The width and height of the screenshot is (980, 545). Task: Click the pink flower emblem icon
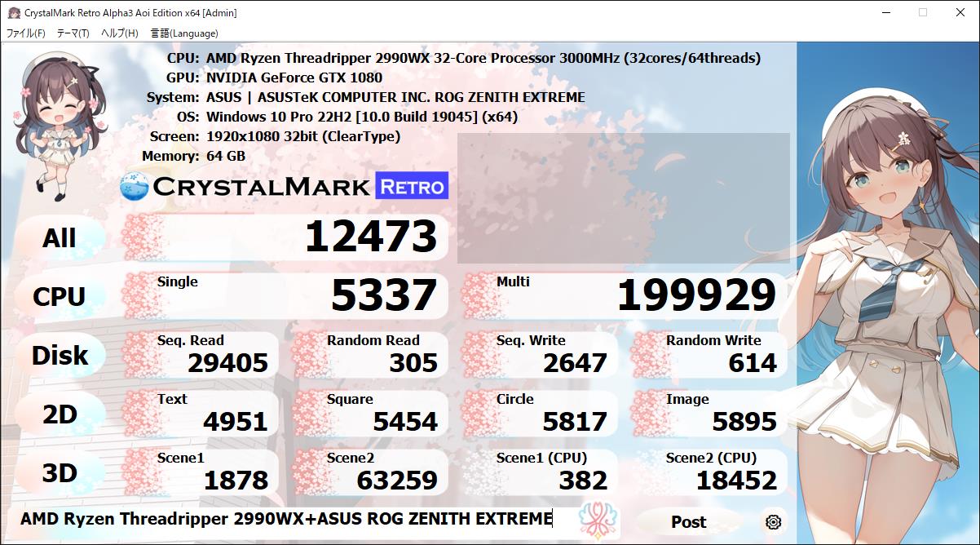pyautogui.click(x=599, y=522)
